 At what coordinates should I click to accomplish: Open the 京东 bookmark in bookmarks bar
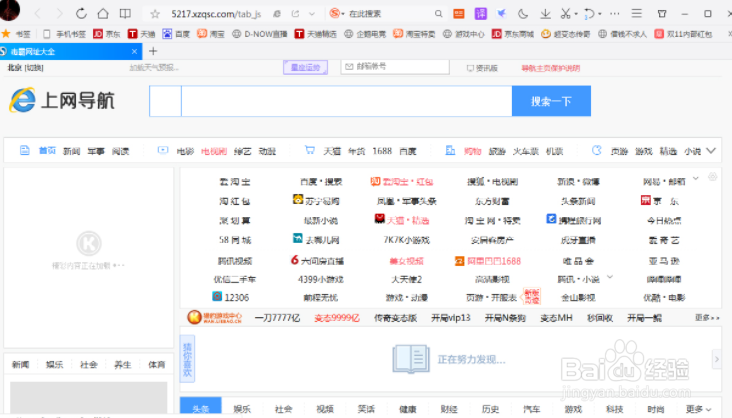click(106, 34)
